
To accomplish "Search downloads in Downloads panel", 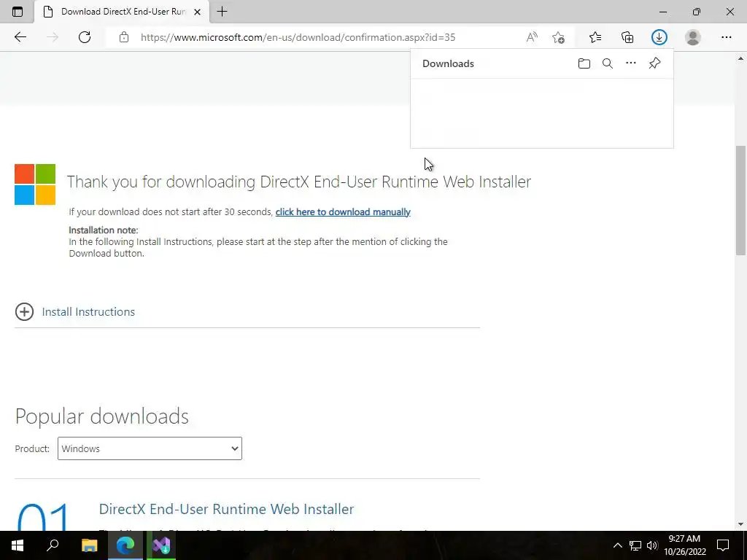I will click(x=608, y=63).
